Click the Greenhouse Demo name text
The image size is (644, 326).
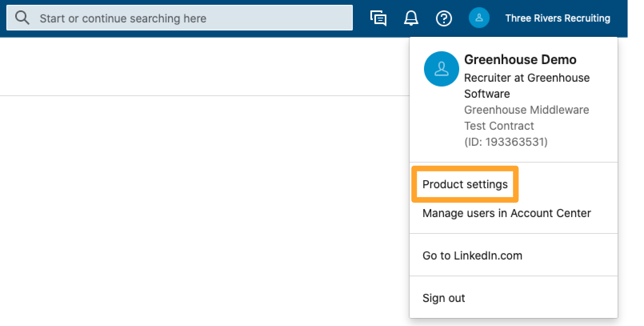520,60
